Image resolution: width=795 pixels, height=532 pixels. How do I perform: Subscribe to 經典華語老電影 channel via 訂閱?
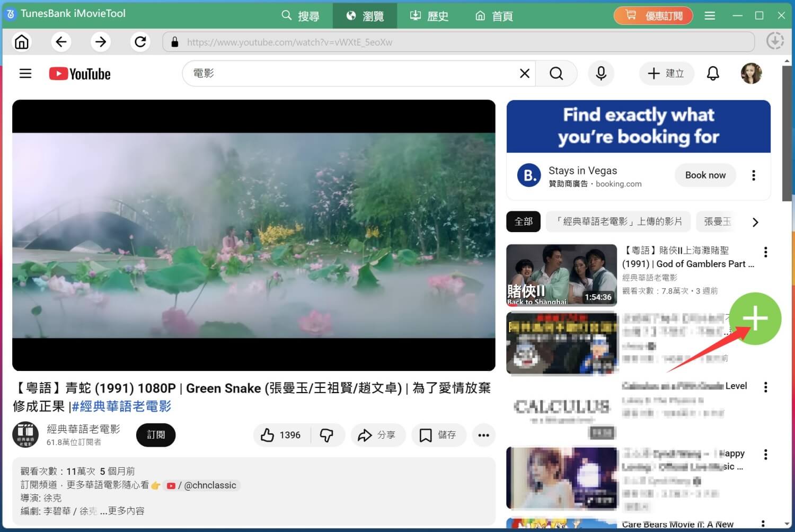click(x=155, y=435)
